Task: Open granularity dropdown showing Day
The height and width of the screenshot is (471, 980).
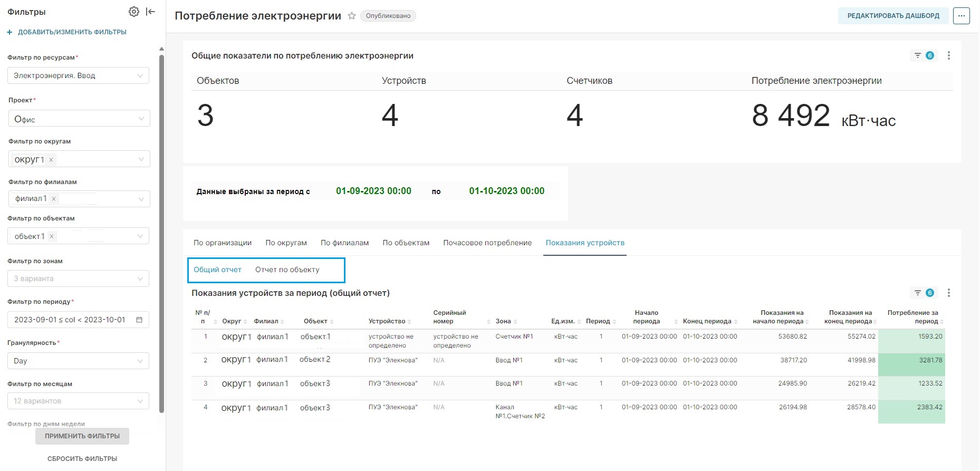Action: pos(78,361)
